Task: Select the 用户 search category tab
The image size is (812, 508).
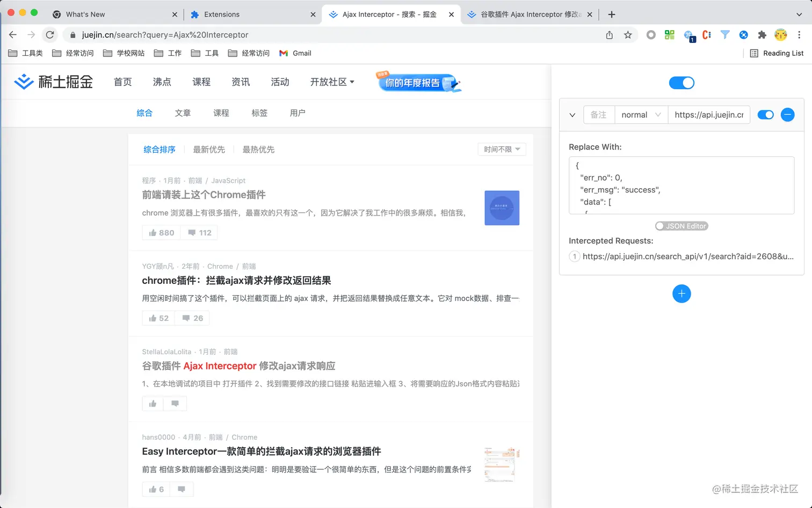Action: click(x=298, y=113)
